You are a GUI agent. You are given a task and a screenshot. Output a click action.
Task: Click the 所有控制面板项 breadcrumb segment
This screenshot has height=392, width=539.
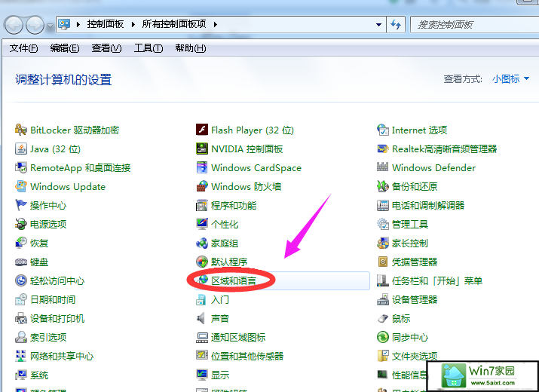[x=174, y=24]
